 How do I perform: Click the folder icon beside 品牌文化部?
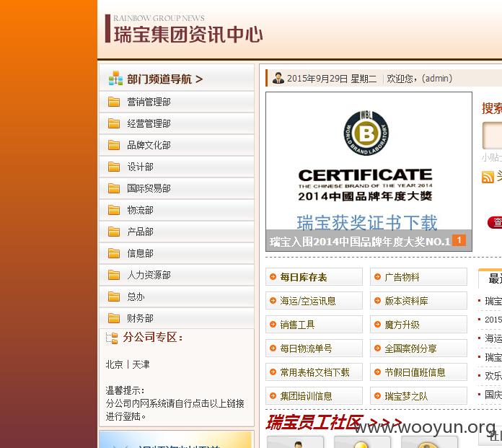tap(114, 145)
